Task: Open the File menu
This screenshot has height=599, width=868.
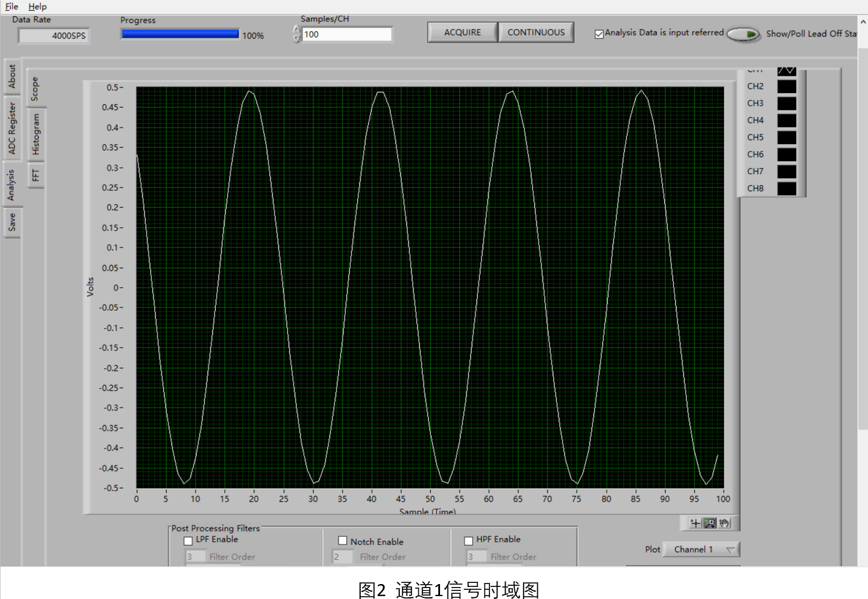Action: point(12,6)
